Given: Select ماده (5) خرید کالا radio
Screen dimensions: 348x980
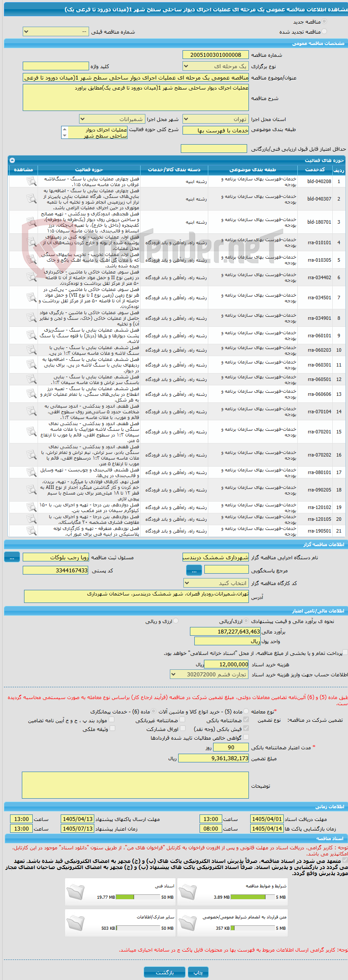Looking at the screenshot, I should (x=246, y=711).
